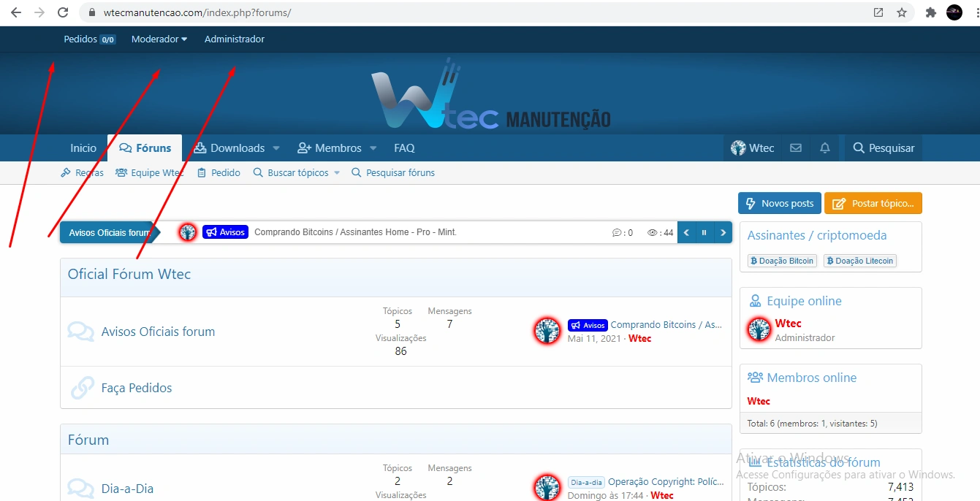Pause the news ticker
980x501 pixels.
[x=704, y=233]
